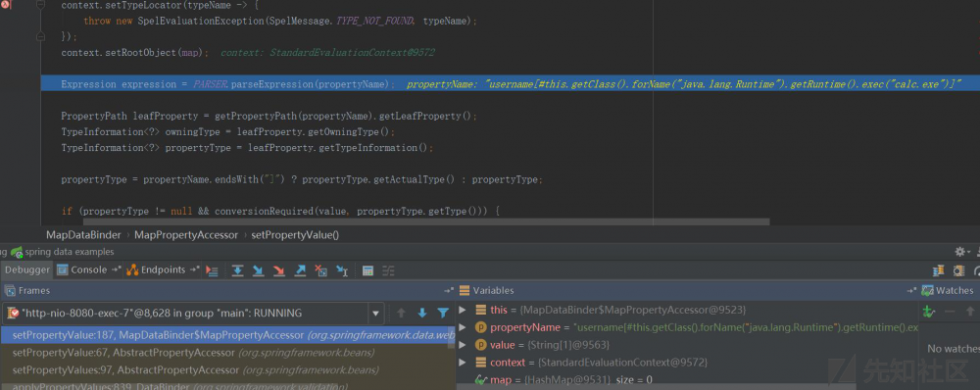Viewport: 980px width, 390px height.
Task: Click the 'TypeInformation<?> propertyType' line
Action: coord(247,148)
